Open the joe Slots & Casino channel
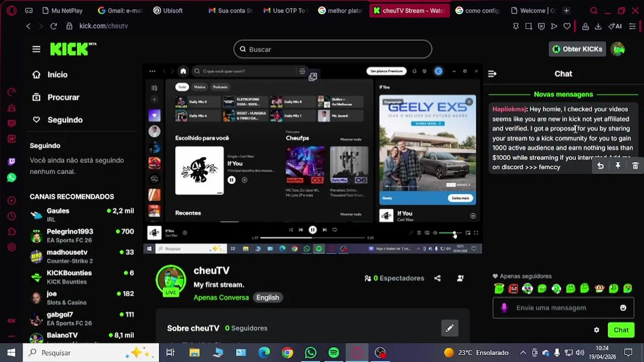The width and height of the screenshot is (644, 362). [x=82, y=298]
